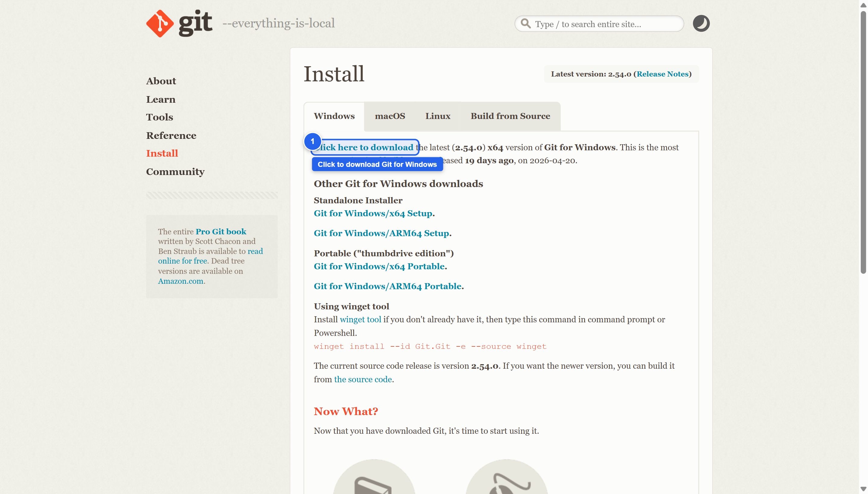This screenshot has width=868, height=494.
Task: Click the mouse icon circle at bottom
Action: [506, 477]
